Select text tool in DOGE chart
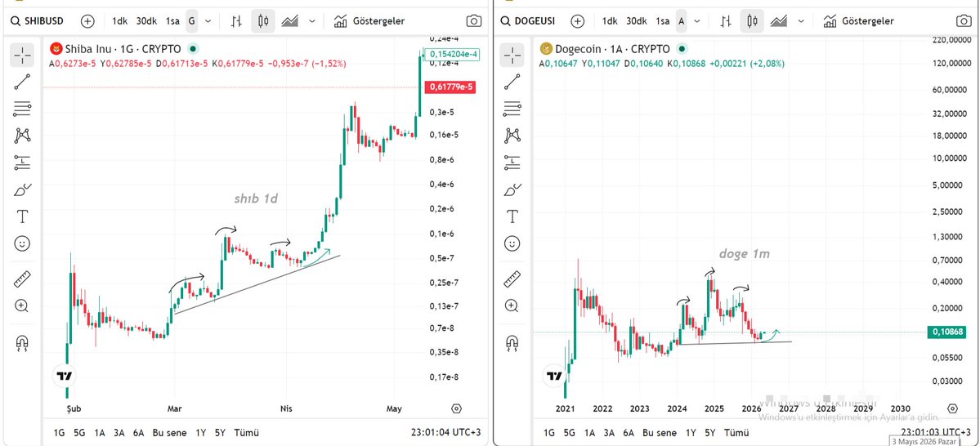The width and height of the screenshot is (980, 446). (x=512, y=216)
